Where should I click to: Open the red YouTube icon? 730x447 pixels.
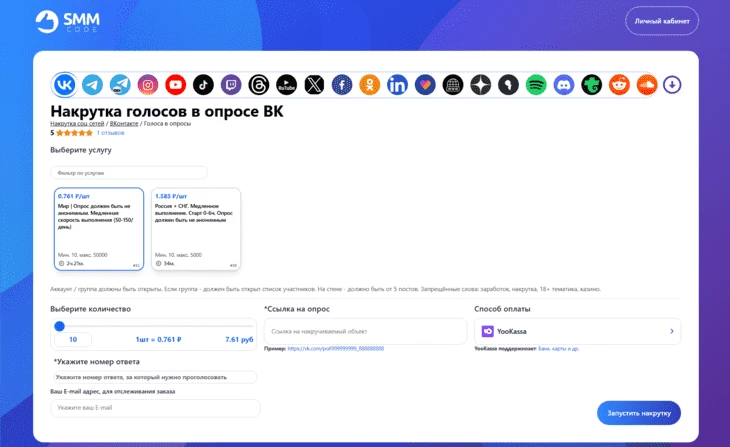pyautogui.click(x=176, y=85)
